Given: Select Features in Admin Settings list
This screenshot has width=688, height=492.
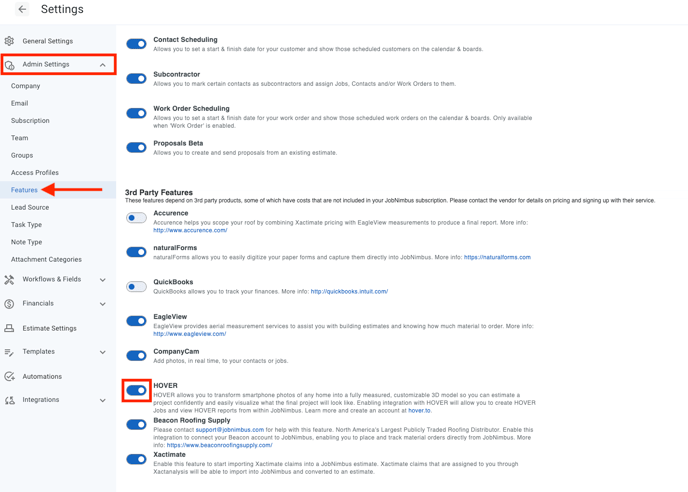Looking at the screenshot, I should (x=24, y=190).
